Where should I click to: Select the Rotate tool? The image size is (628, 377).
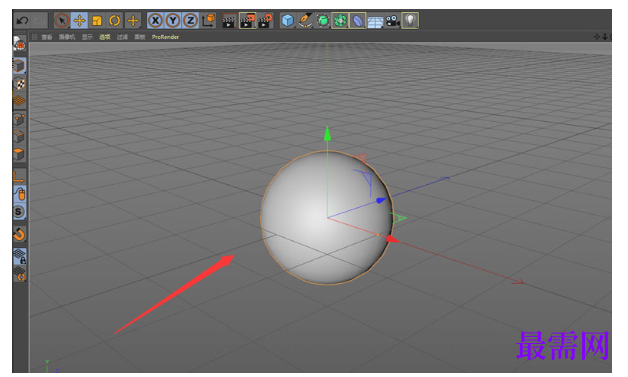tap(115, 20)
